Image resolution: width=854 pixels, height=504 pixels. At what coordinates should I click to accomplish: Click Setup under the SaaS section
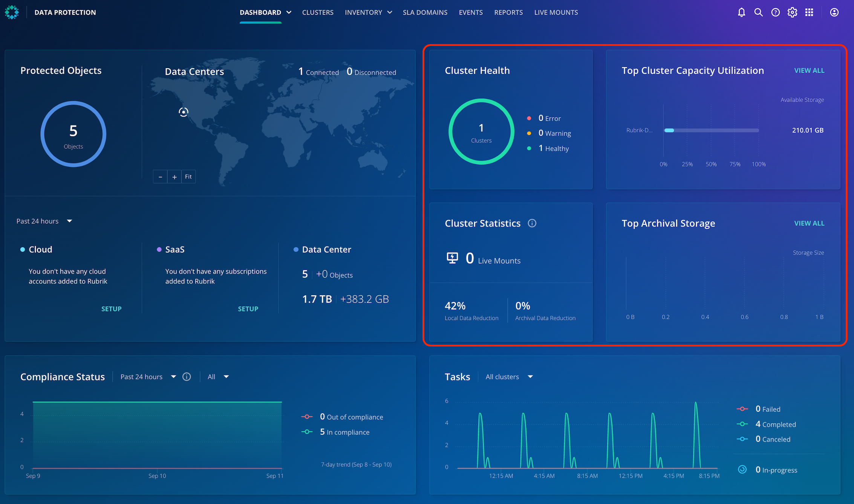point(248,309)
